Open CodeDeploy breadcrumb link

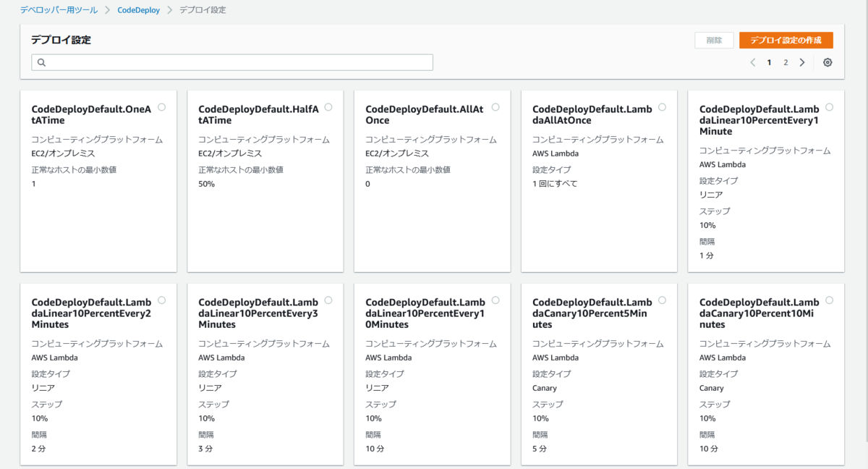[x=139, y=10]
